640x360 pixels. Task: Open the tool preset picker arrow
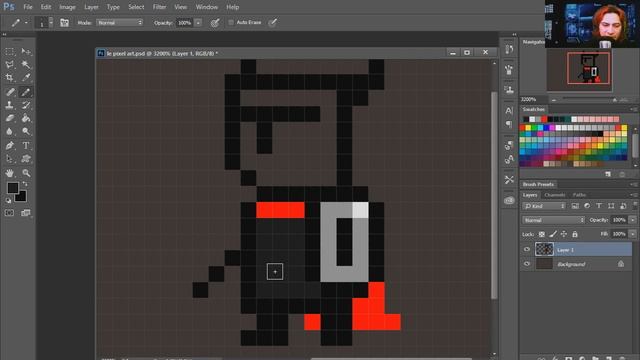(x=26, y=23)
